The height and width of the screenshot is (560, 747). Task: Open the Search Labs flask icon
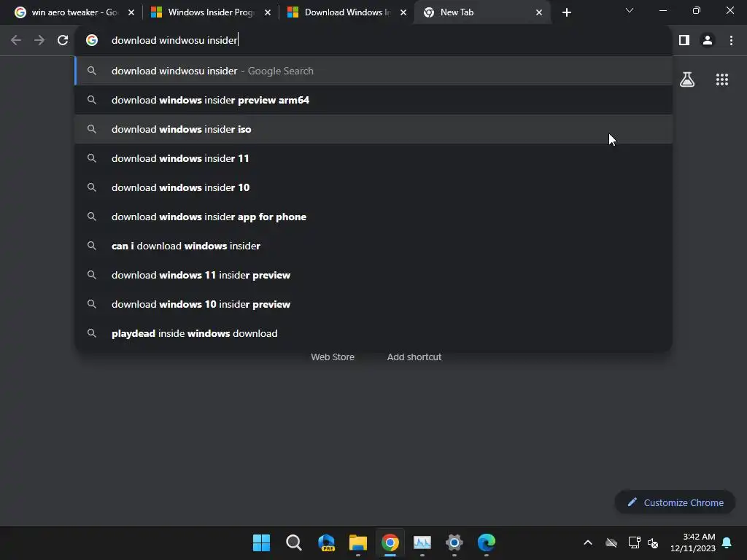coord(687,79)
